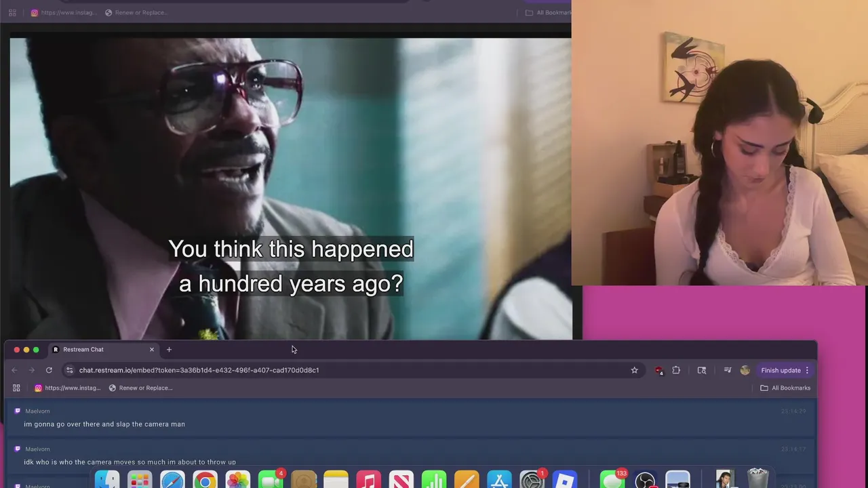This screenshot has height=488, width=868.
Task: Click the chat.restream.io address bar
Action: [353, 370]
